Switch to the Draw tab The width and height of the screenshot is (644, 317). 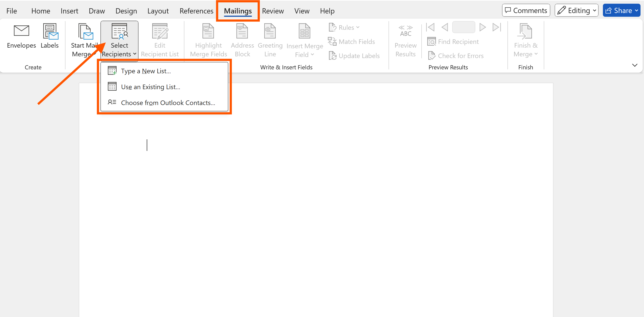click(x=97, y=11)
